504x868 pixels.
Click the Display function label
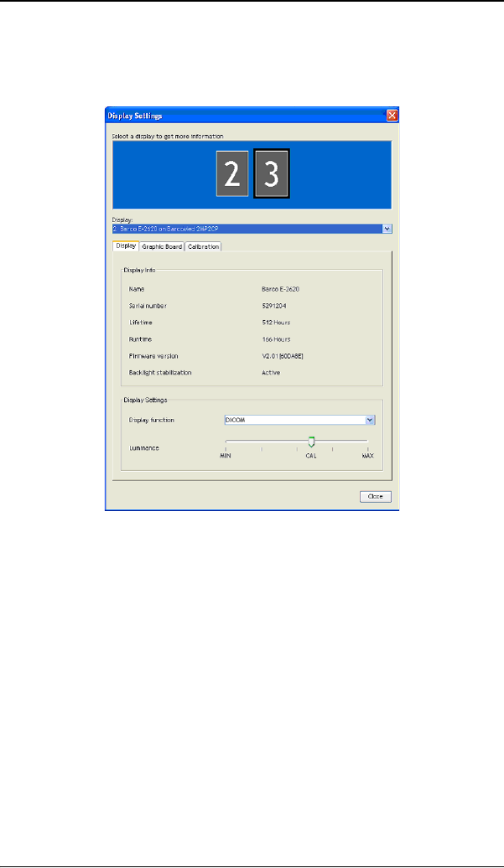(151, 420)
